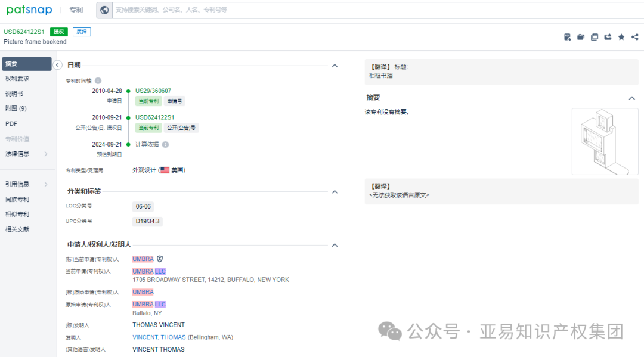Star this patent as favorite
The height and width of the screenshot is (357, 644).
[x=621, y=37]
